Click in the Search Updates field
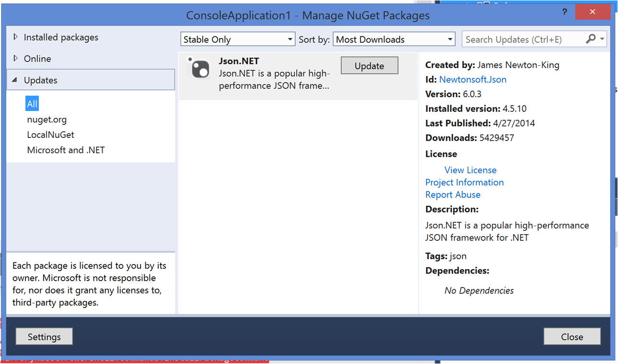This screenshot has height=364, width=618. [523, 40]
